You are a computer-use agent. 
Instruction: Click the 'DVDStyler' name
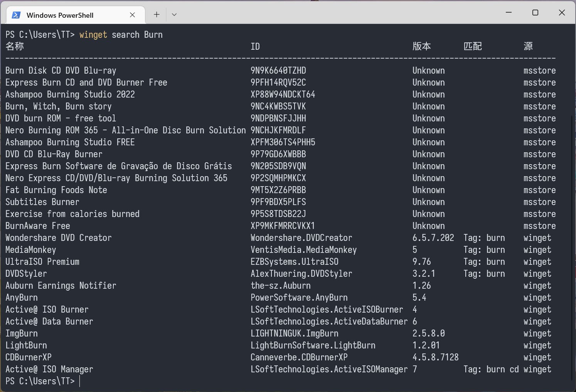(26, 274)
